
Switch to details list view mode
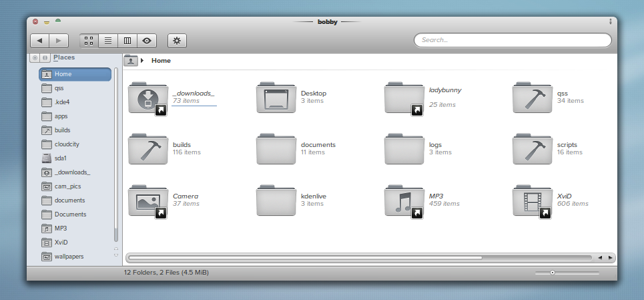(108, 41)
